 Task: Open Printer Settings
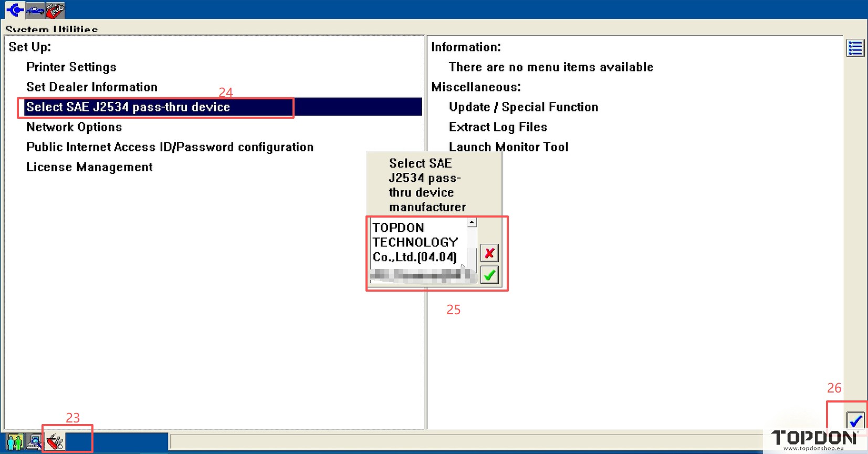coord(71,67)
